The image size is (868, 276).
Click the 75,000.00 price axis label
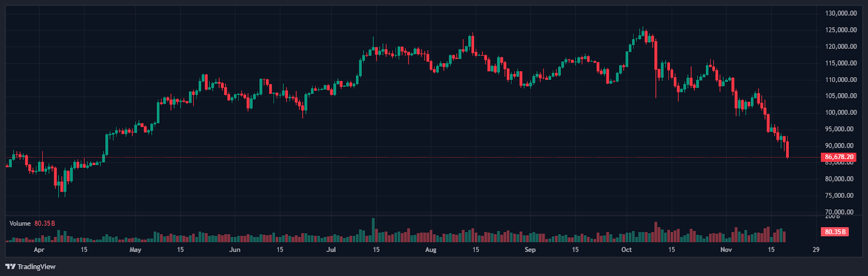tap(841, 196)
